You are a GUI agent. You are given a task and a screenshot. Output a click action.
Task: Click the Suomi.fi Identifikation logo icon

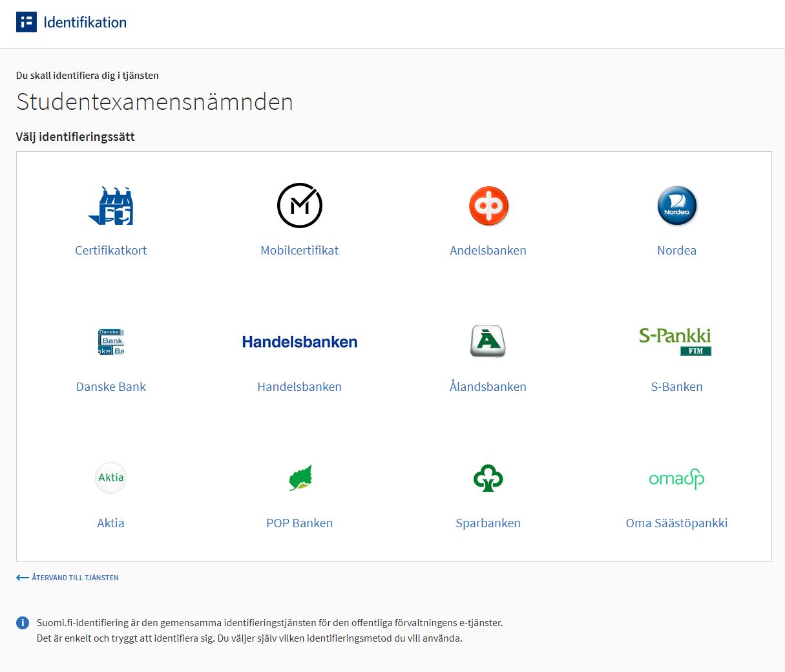tap(26, 22)
